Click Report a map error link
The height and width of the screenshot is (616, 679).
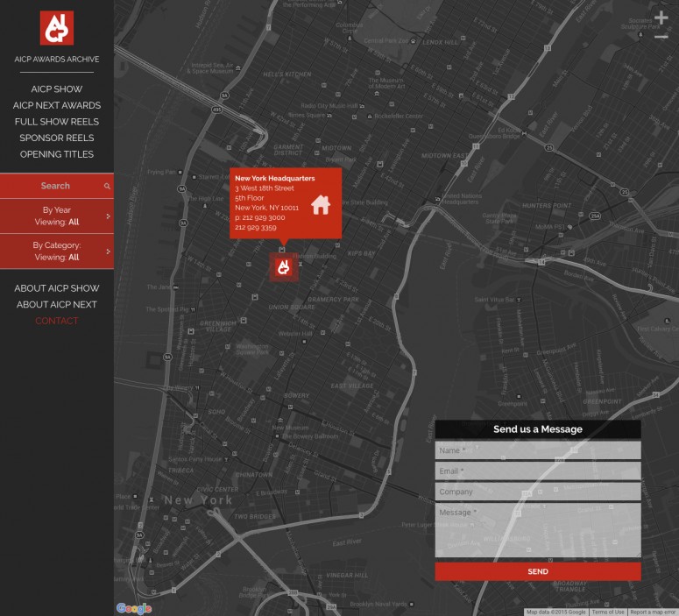point(653,612)
